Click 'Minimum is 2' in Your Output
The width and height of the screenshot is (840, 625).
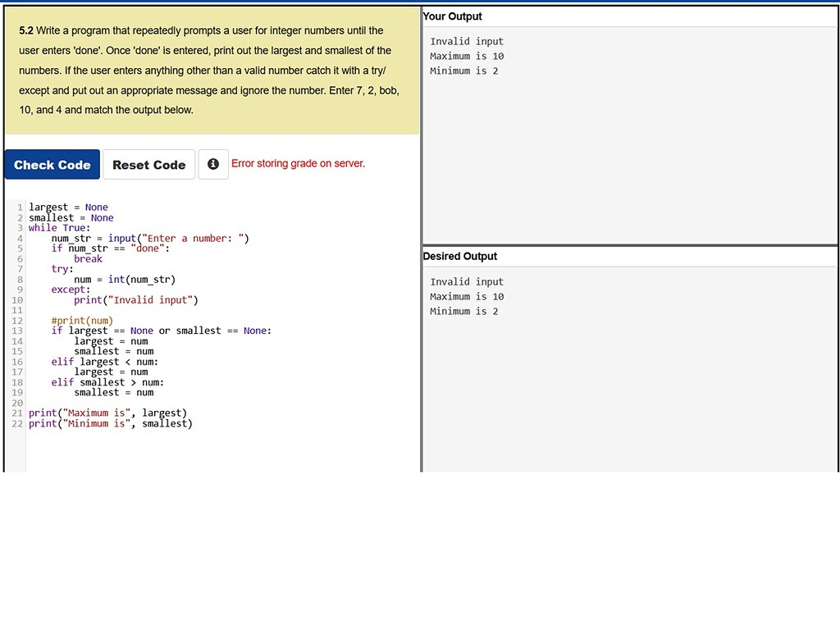[x=464, y=71]
